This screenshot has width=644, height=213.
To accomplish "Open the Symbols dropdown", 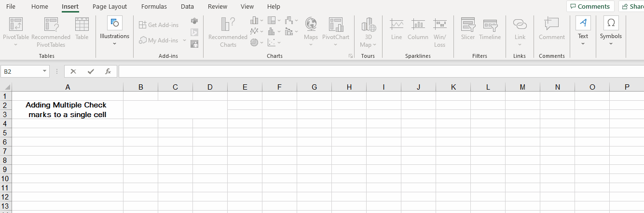I will coord(611,31).
